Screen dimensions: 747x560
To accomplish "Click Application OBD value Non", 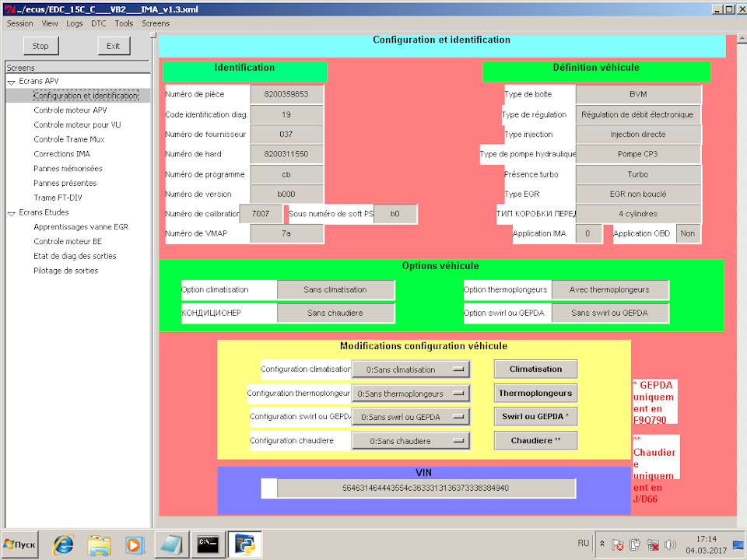I will tap(687, 234).
